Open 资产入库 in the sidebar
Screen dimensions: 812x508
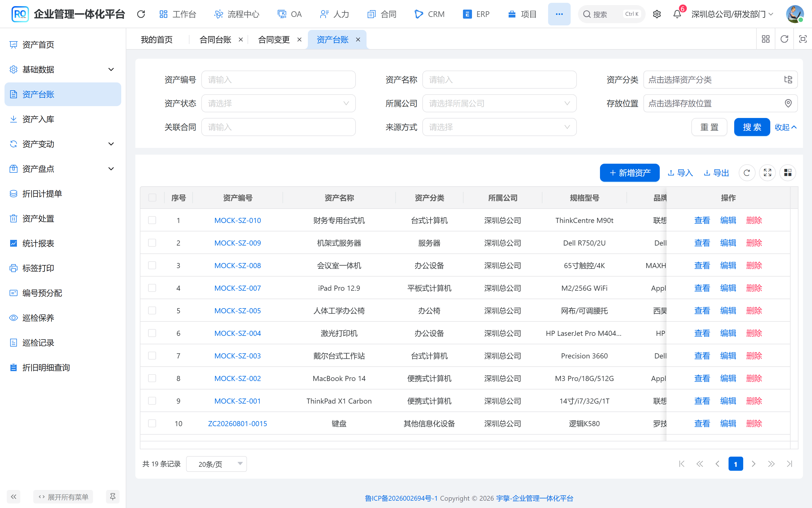point(63,119)
